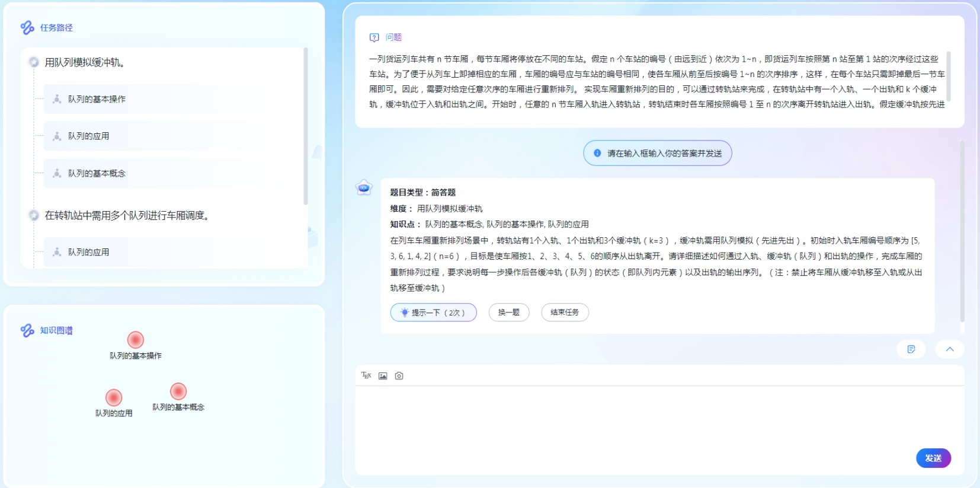Click the camera screenshot icon
The image size is (980, 488).
[x=399, y=376]
